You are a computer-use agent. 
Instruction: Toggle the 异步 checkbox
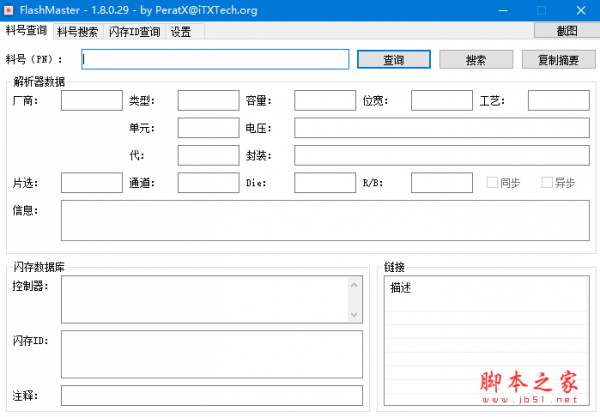click(547, 182)
